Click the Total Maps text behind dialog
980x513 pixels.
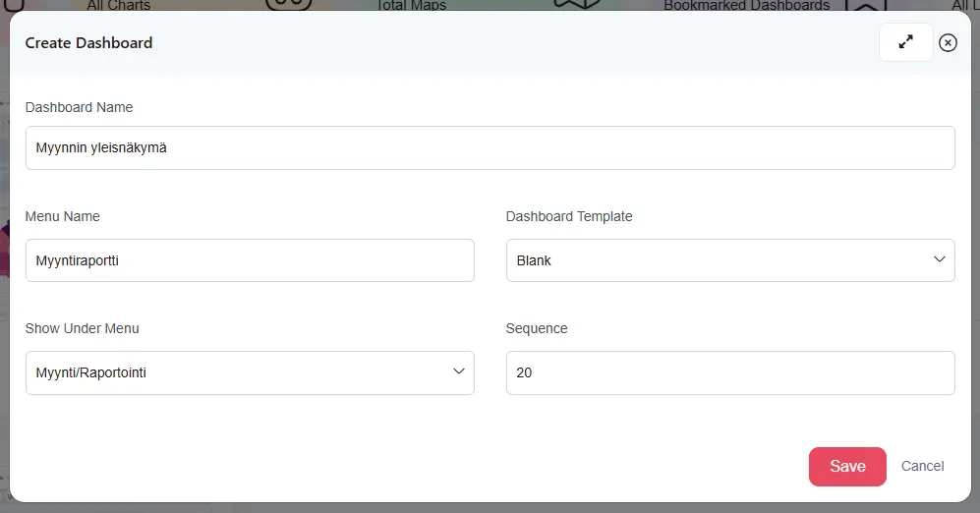[x=411, y=6]
